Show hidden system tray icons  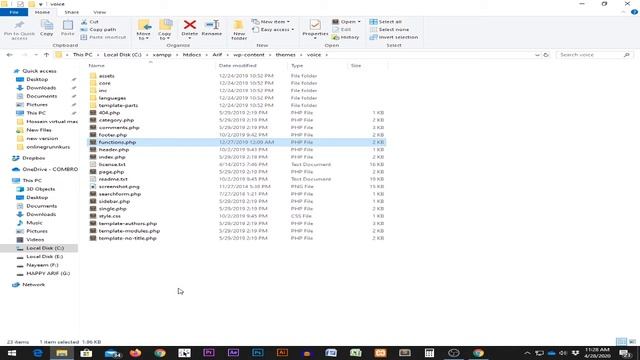(527, 353)
